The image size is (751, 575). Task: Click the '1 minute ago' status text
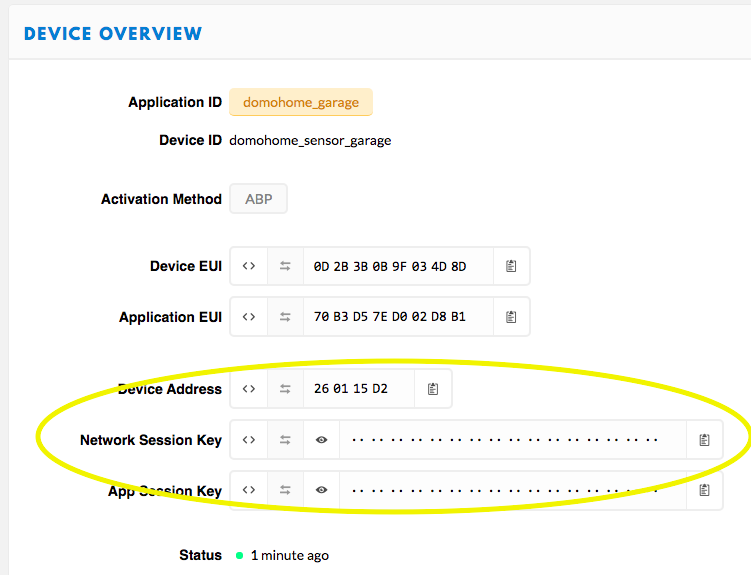290,555
